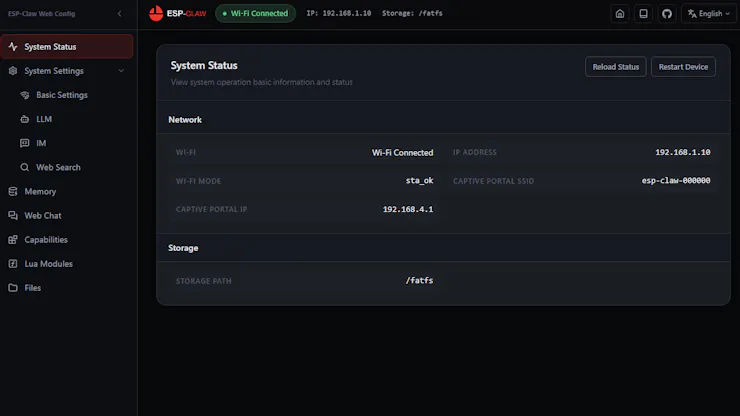Click the Restart Device button
This screenshot has height=416, width=740.
683,67
